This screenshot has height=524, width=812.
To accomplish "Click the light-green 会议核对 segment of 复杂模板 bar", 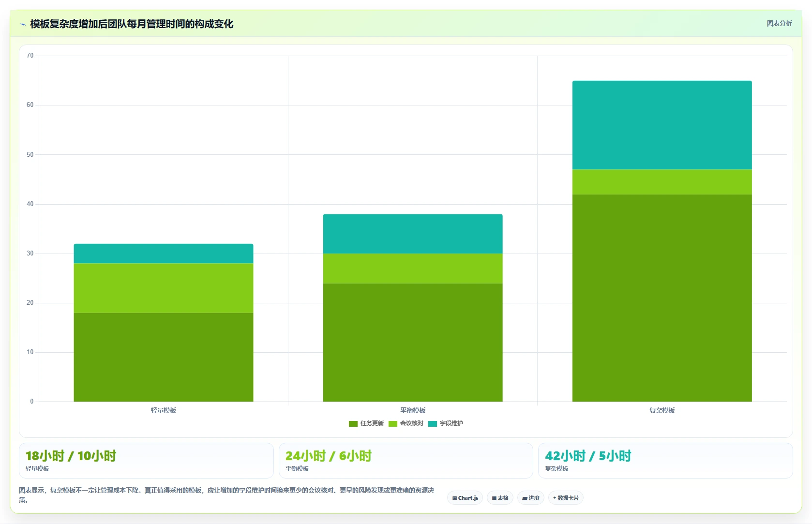I will pyautogui.click(x=662, y=182).
